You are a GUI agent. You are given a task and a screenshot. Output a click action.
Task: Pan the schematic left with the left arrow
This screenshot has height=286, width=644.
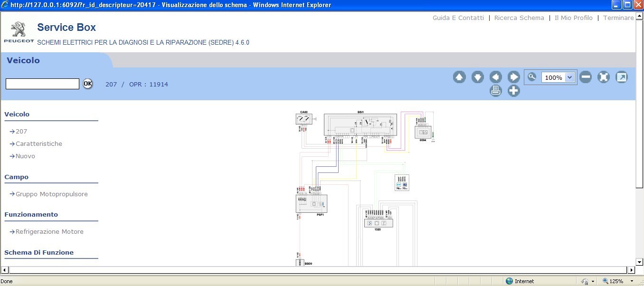[x=495, y=77]
